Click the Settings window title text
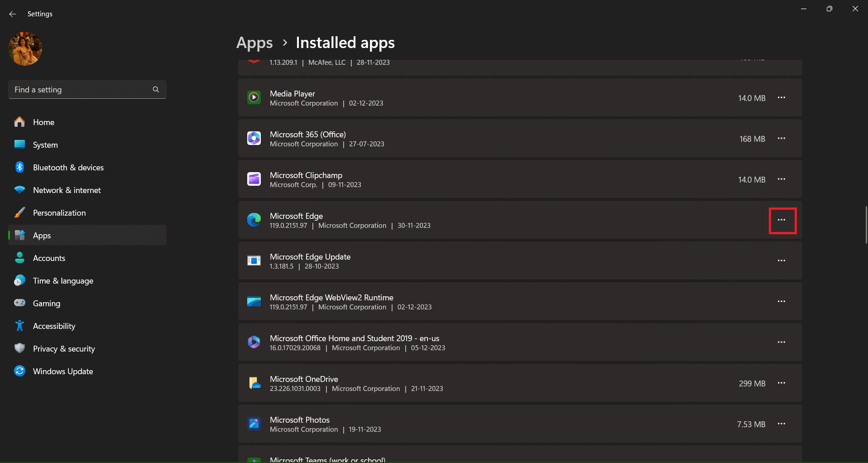868x463 pixels. (x=40, y=14)
